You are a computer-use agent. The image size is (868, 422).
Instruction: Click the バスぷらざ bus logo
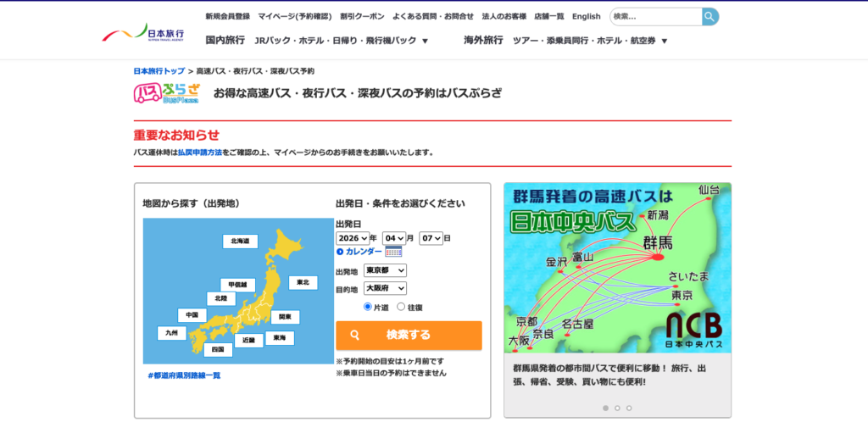(166, 92)
